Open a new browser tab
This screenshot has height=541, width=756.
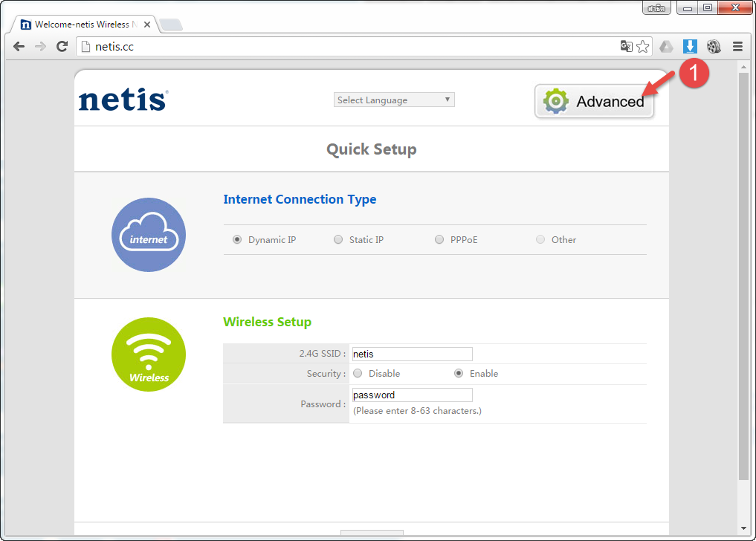[x=171, y=24]
